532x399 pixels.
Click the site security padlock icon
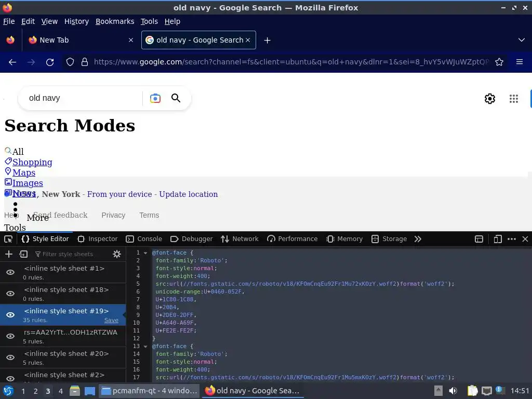click(x=85, y=62)
